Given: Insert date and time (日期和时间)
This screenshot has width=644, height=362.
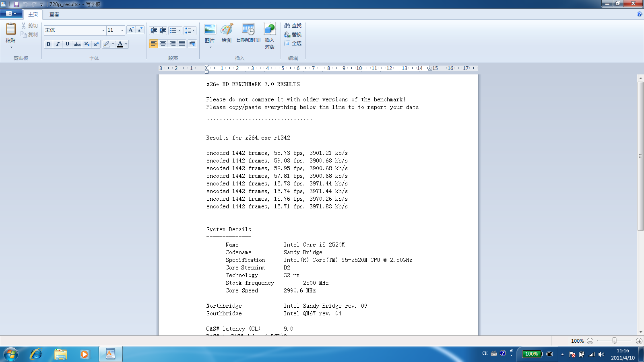Looking at the screenshot, I should tap(248, 33).
